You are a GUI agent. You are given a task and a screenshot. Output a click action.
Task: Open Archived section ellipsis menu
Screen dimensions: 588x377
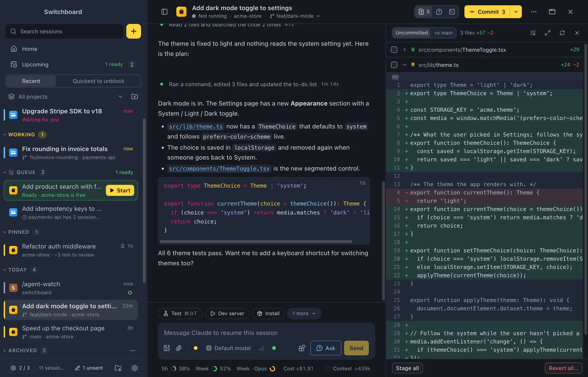[x=133, y=351]
